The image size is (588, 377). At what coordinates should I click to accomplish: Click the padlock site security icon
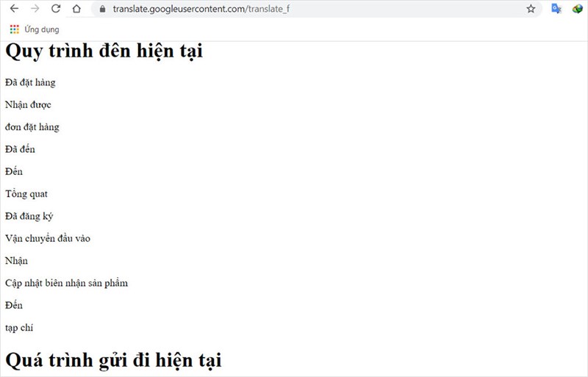(102, 9)
